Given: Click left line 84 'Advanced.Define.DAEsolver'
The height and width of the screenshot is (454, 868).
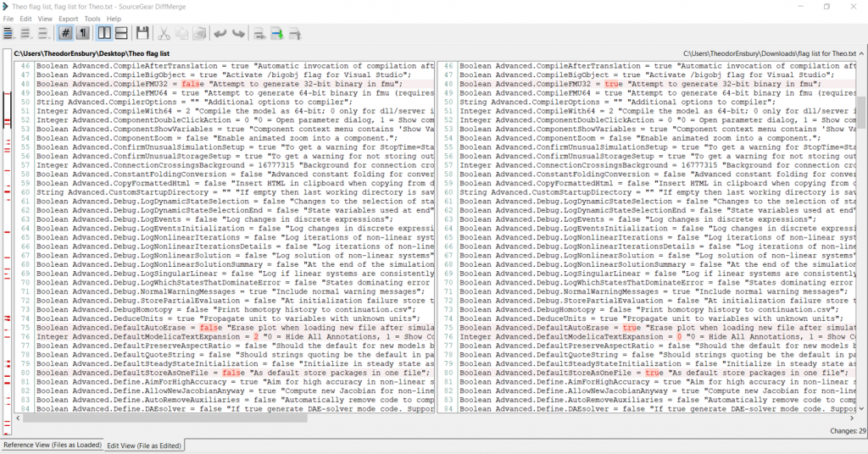Looking at the screenshot, I should pyautogui.click(x=131, y=408).
